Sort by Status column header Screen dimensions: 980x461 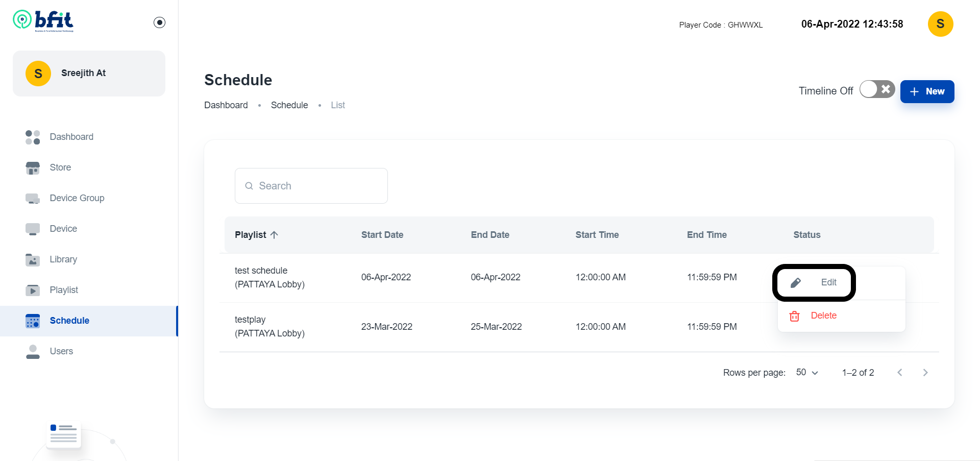click(x=807, y=235)
